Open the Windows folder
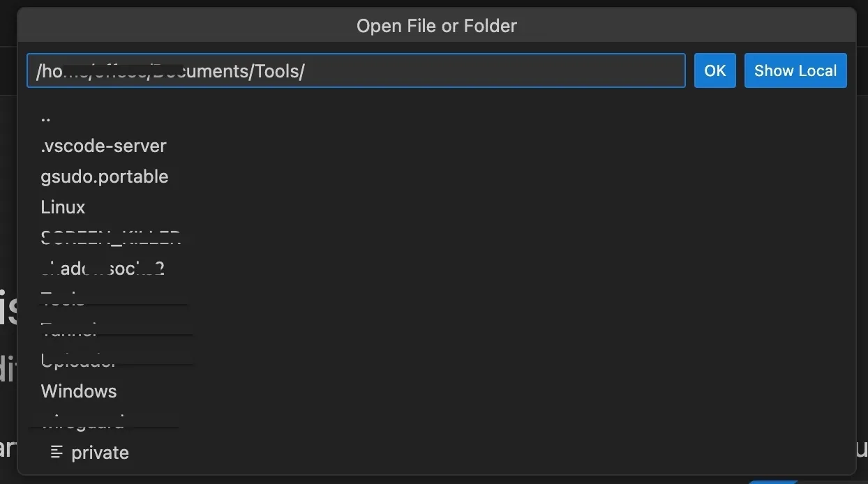 (x=79, y=391)
